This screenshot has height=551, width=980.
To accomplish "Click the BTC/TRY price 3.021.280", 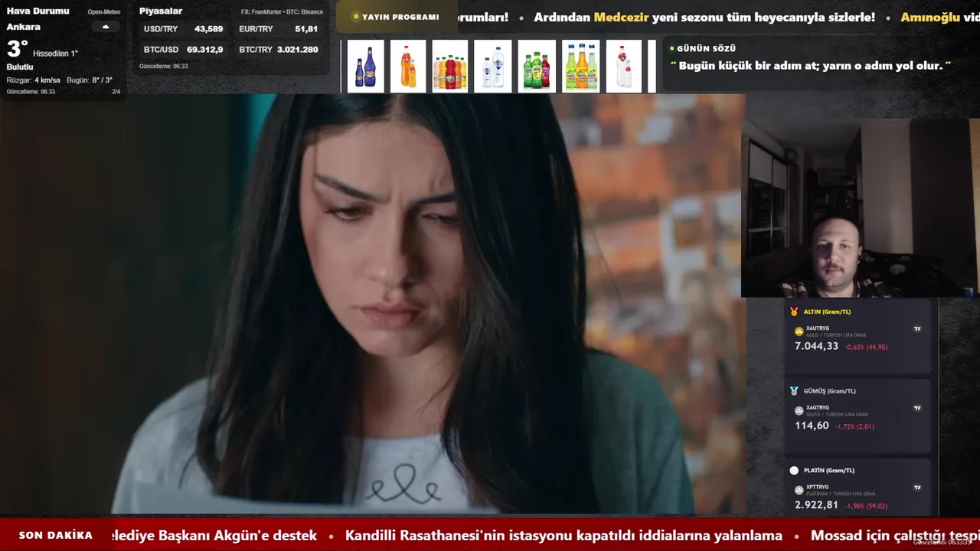I will 298,50.
